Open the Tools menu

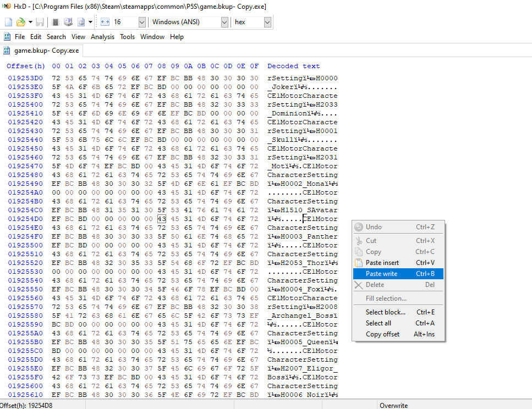pyautogui.click(x=127, y=37)
